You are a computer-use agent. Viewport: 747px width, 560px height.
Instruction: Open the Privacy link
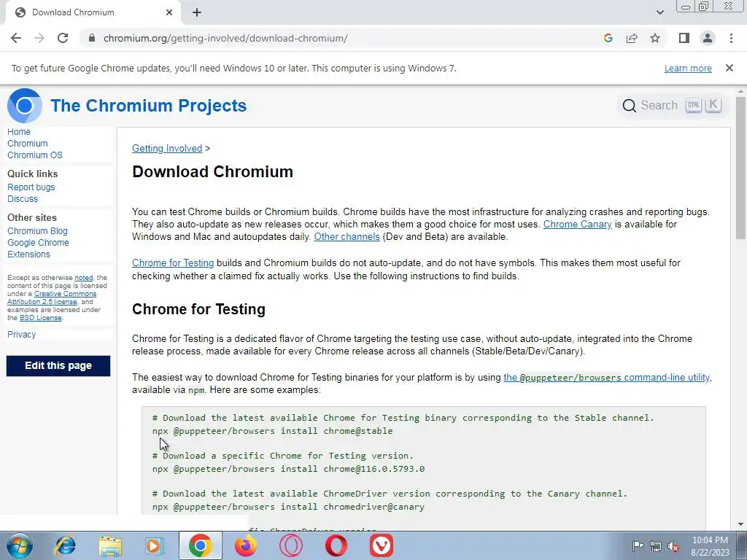pyautogui.click(x=21, y=334)
